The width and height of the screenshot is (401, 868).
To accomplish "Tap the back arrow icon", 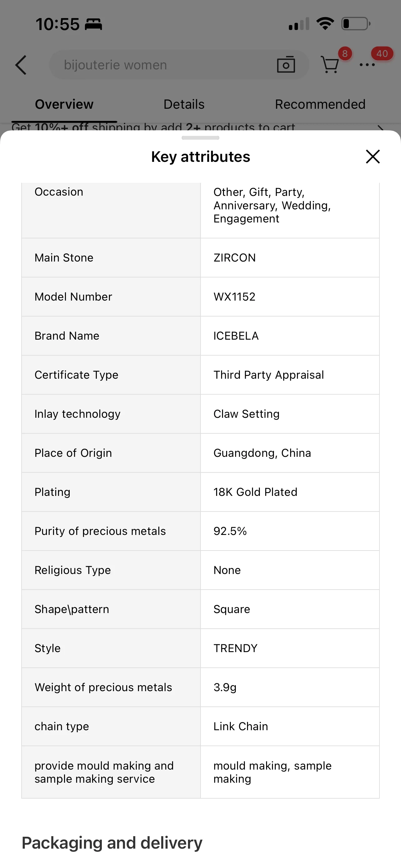I will (21, 65).
